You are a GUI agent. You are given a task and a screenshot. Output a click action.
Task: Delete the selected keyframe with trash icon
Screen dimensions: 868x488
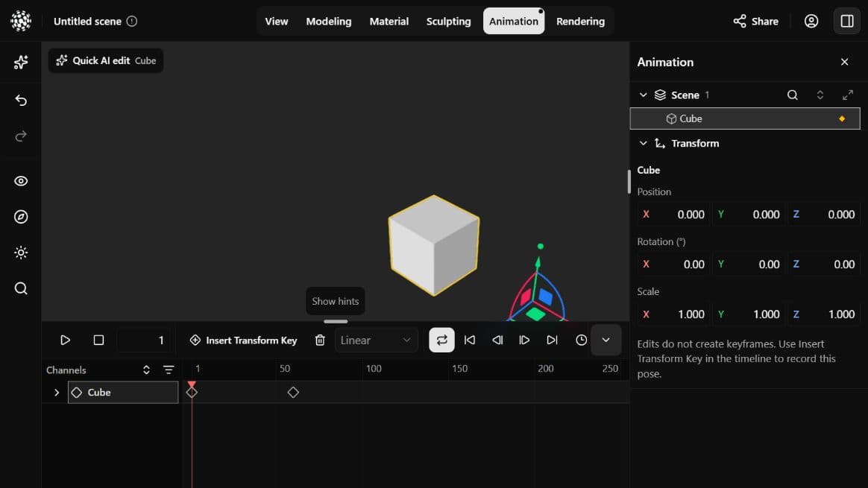(320, 340)
